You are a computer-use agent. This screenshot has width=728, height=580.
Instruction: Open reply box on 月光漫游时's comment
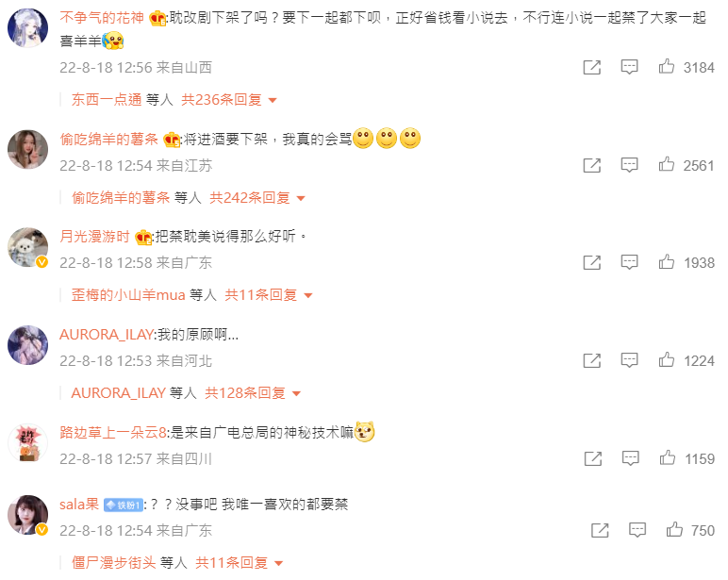[629, 262]
